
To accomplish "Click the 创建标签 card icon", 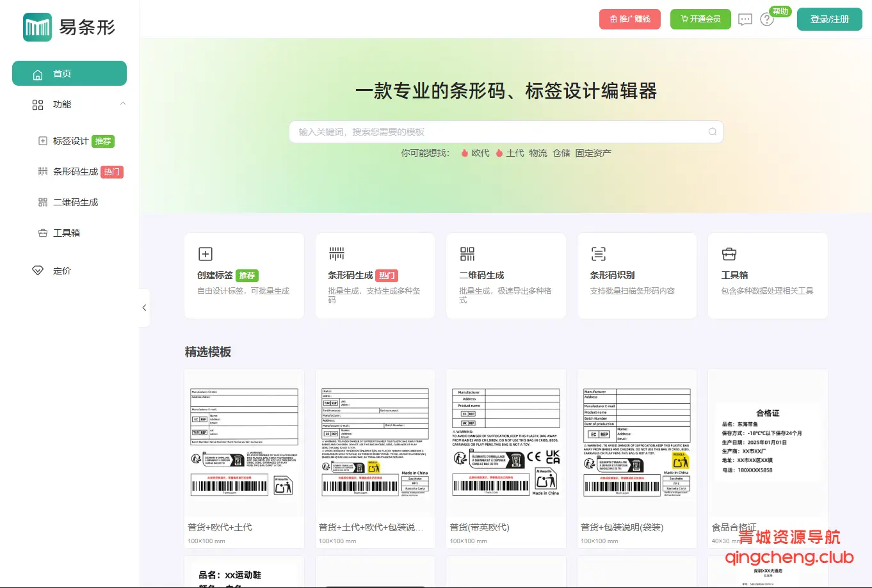I will tap(206, 253).
